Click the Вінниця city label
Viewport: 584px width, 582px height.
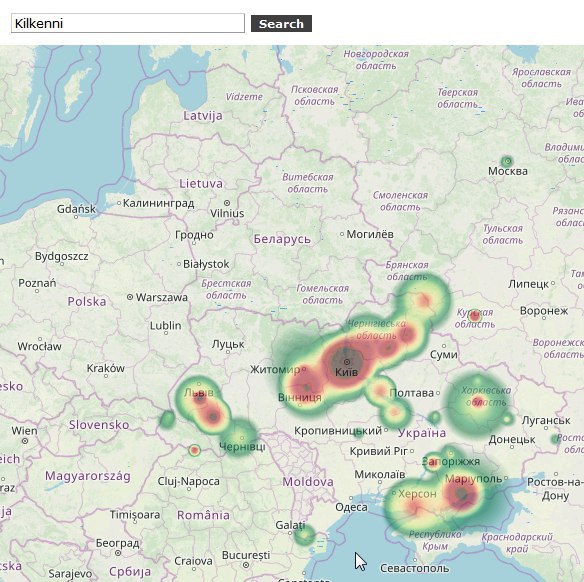pos(300,398)
